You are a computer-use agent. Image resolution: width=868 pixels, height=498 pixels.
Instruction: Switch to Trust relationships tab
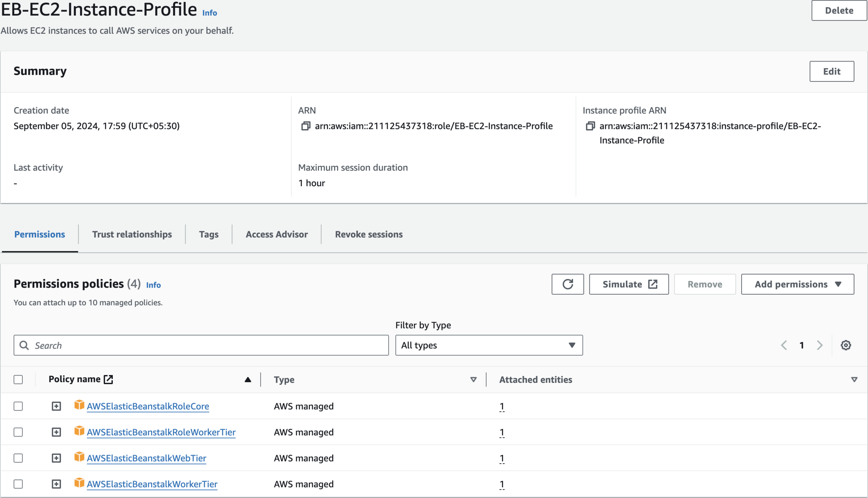click(132, 234)
